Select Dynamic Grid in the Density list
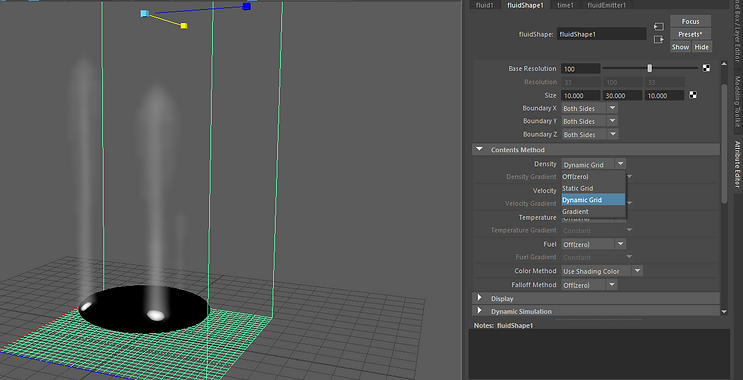Viewport: 743px width, 380px height. pyautogui.click(x=593, y=200)
